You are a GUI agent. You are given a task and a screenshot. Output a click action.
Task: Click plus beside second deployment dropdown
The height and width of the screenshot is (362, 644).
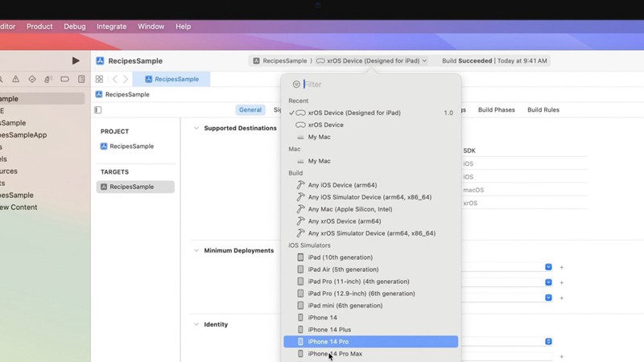(x=561, y=282)
